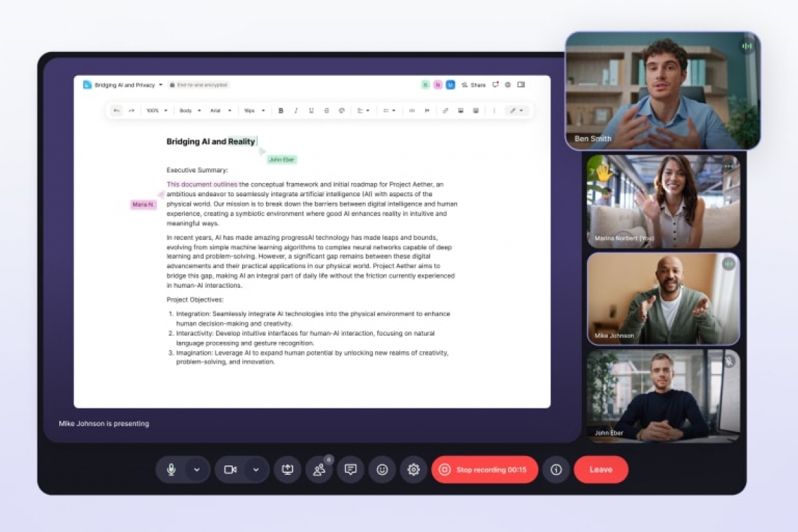
Task: Expand camera options arrow
Action: click(256, 469)
